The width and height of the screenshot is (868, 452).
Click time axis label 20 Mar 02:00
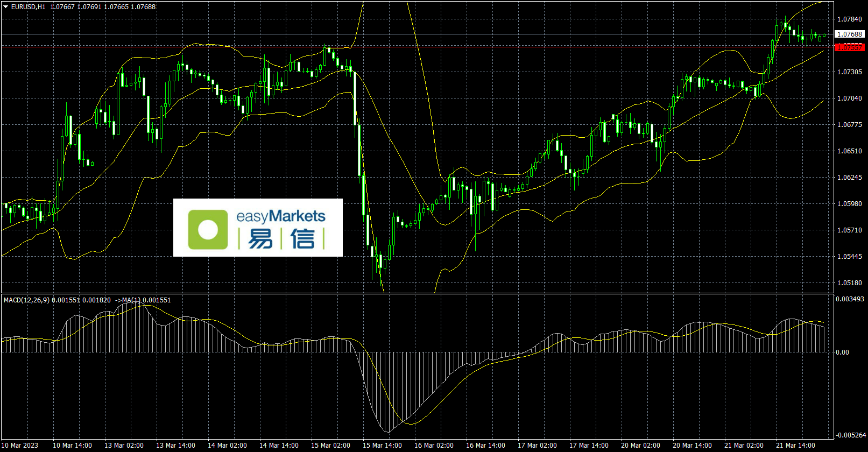tap(640, 446)
